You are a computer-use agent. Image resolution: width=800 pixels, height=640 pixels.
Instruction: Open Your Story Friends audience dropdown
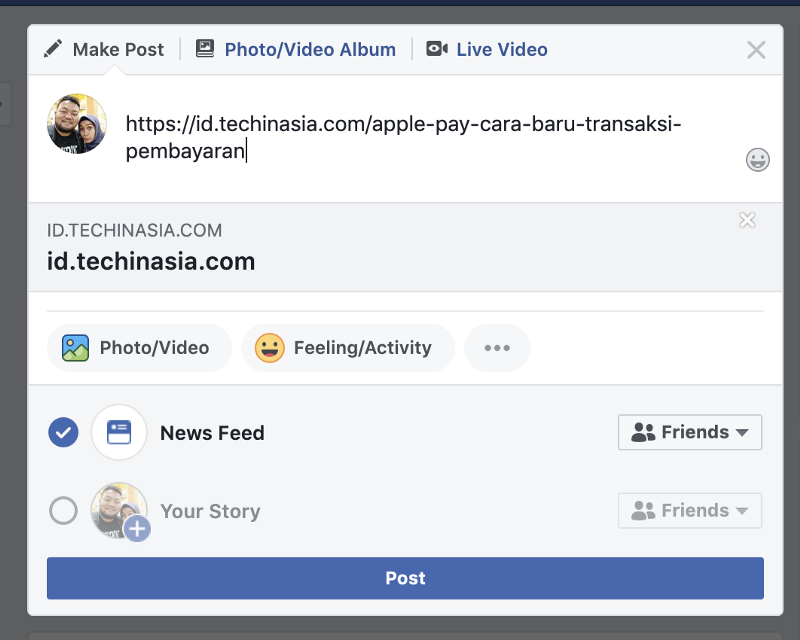690,510
